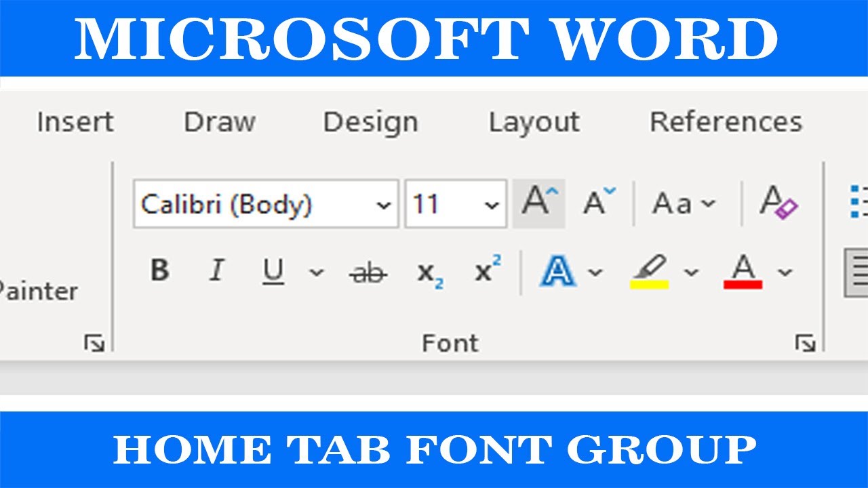Open the Text Effects dropdown arrow
Viewport: 868px width, 488px height.
click(x=595, y=272)
